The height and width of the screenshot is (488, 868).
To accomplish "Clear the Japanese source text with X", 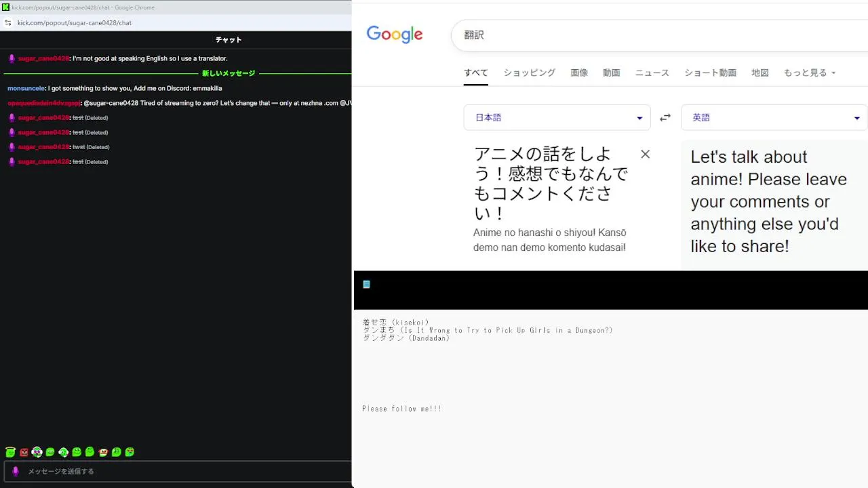I will pyautogui.click(x=645, y=154).
